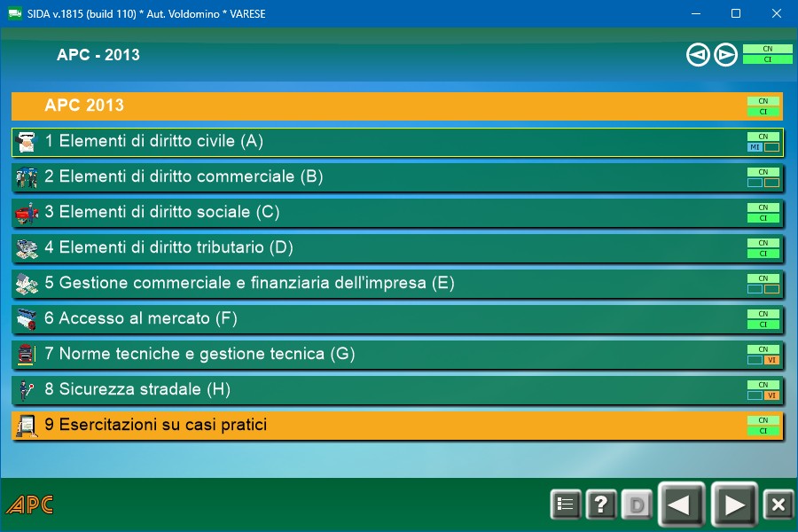
Task: Click the APC 2013 orange header bar
Action: pos(355,106)
